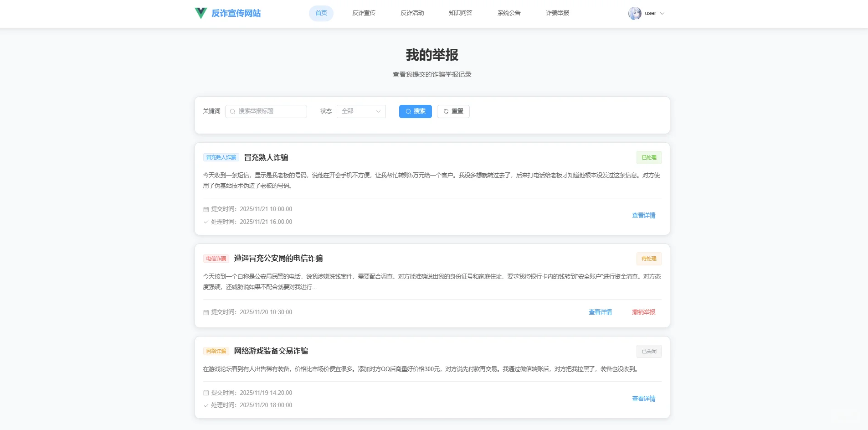Click the calendar icon on 网络游戏装备交易诈骗 card
Viewport: 868px width, 430px height.
tap(205, 393)
